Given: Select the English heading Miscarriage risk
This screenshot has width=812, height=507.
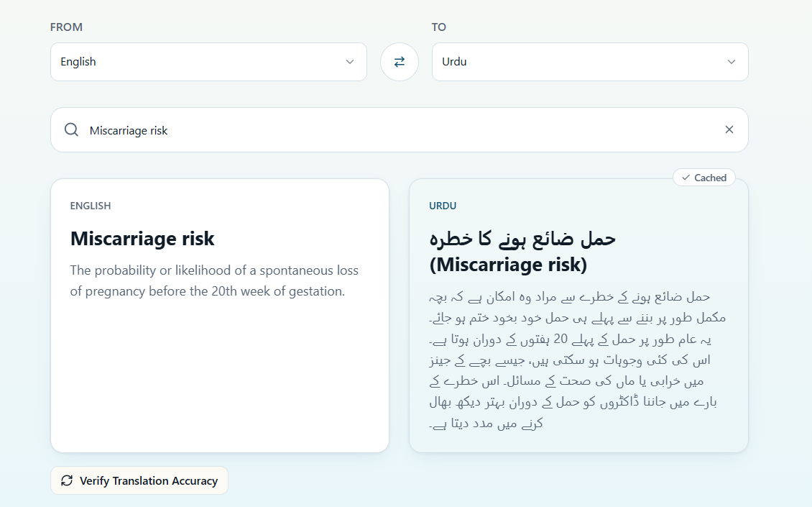Looking at the screenshot, I should coord(142,239).
